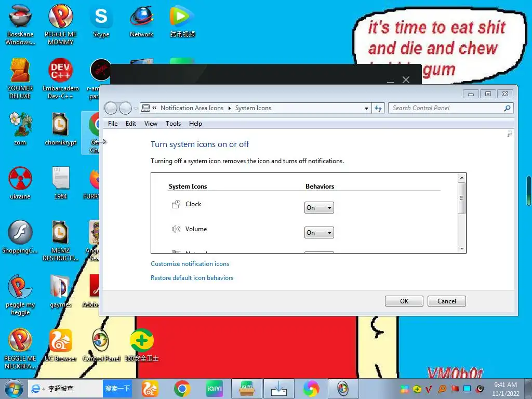The height and width of the screenshot is (399, 532).
Task: Open the Windows Start button
Action: [x=14, y=389]
